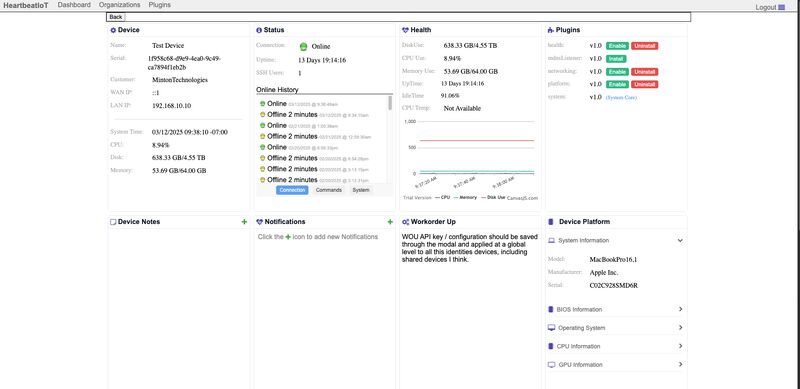Uninstall the networking plugin
800x389 pixels.
point(644,71)
